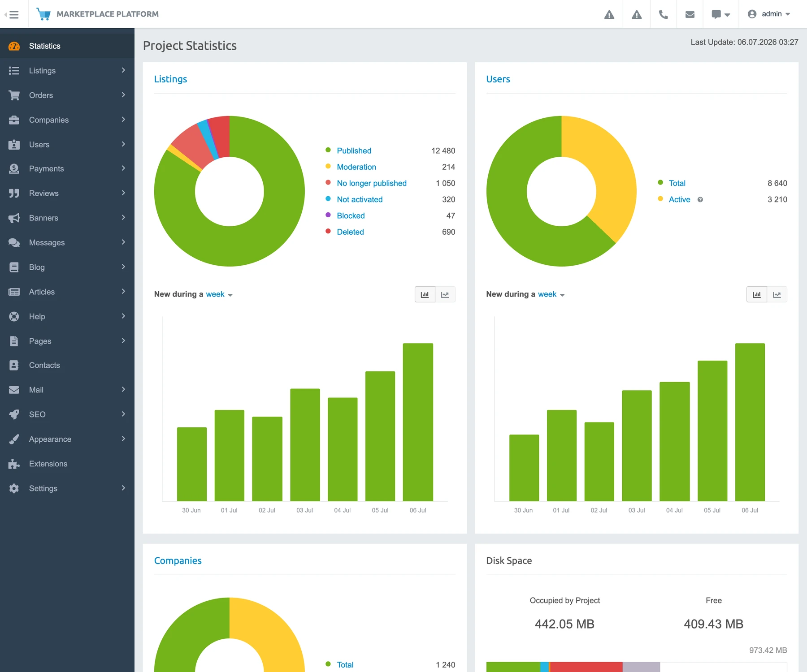Switch Listings chart to bar view
The width and height of the screenshot is (807, 672).
[425, 294]
